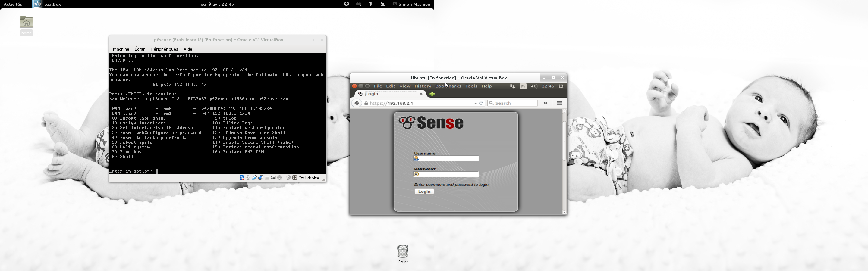Click https://192.168.2.1/ text in pfsense console

point(180,85)
